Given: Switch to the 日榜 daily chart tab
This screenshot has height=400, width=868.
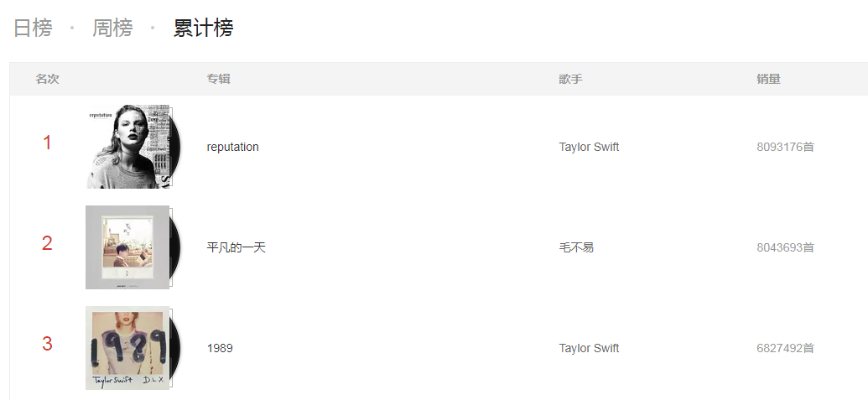Looking at the screenshot, I should point(33,28).
